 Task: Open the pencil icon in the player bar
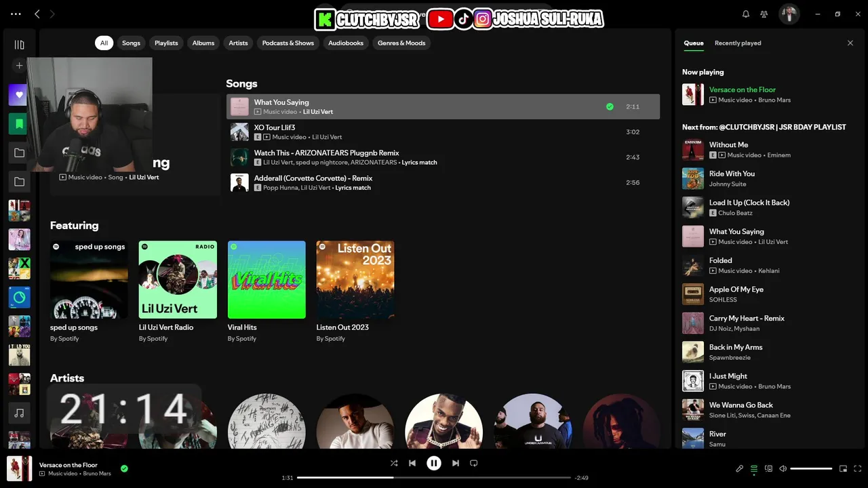[x=740, y=468]
